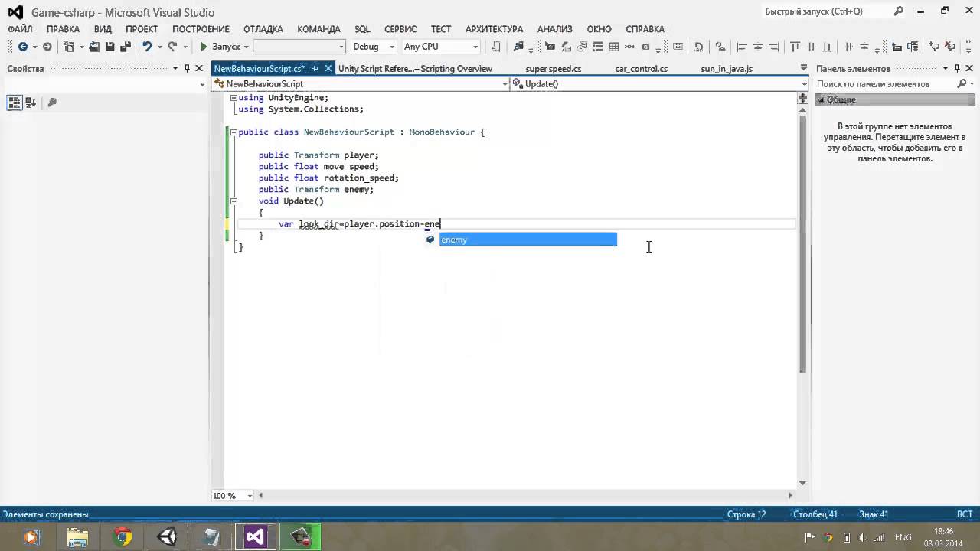Open the ОТЛАДКА menu
This screenshot has height=551, width=980.
pyautogui.click(x=263, y=29)
